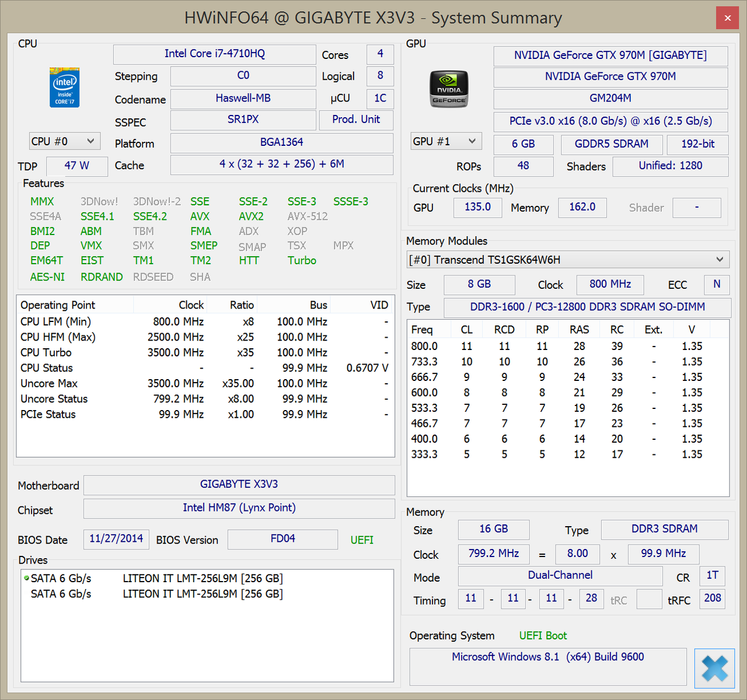Image resolution: width=747 pixels, height=700 pixels.
Task: Click the PCIe v3.0 x16 link field
Action: 610,121
